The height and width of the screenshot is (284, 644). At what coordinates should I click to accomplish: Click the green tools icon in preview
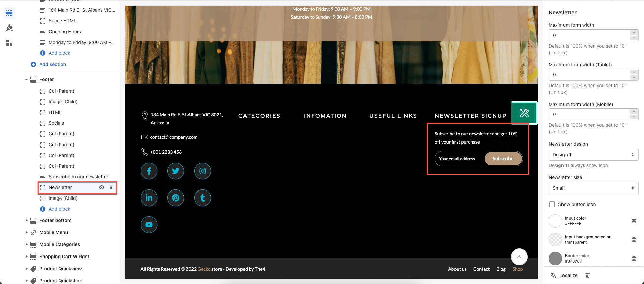pyautogui.click(x=524, y=113)
